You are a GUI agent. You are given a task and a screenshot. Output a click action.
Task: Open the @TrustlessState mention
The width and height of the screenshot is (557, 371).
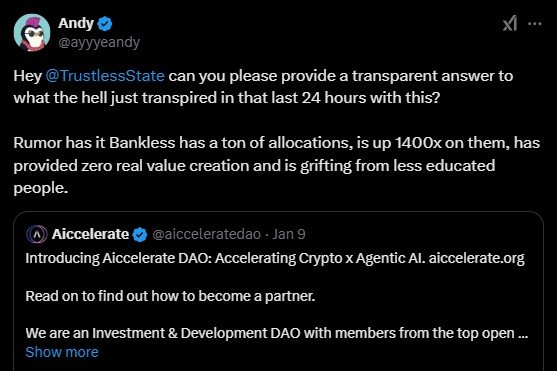coord(105,76)
